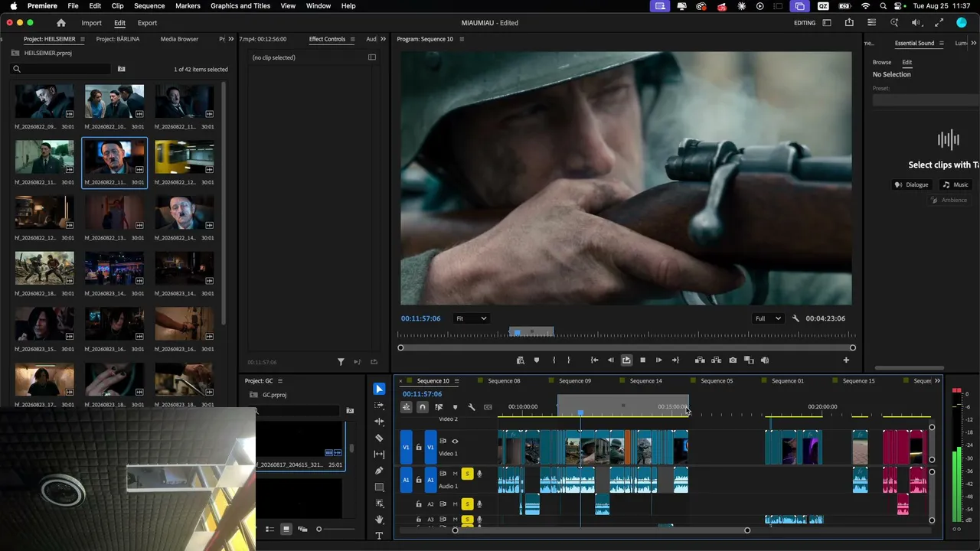Click the Lift button in Program Monitor
Image resolution: width=980 pixels, height=551 pixels.
tap(700, 360)
